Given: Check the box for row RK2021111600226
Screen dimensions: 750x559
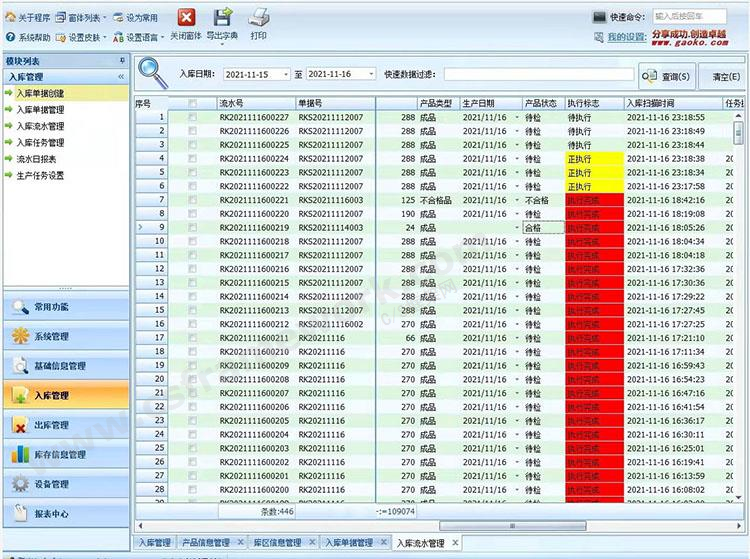Looking at the screenshot, I should point(192,131).
